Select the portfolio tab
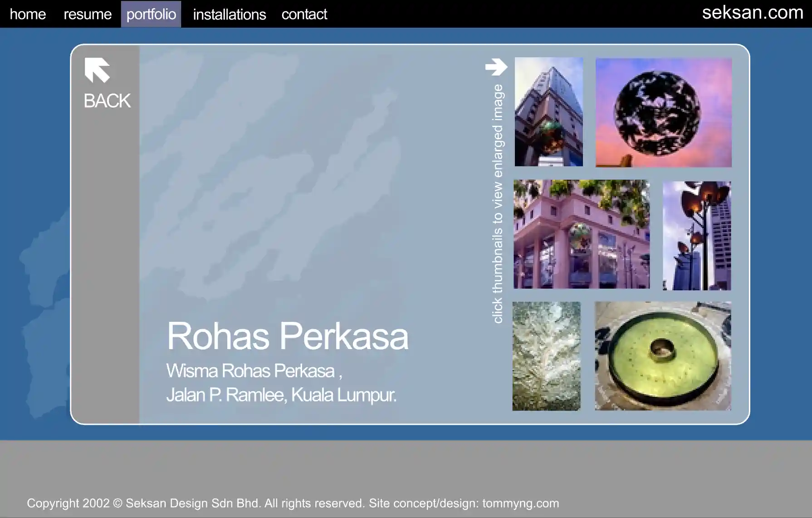Image resolution: width=812 pixels, height=518 pixels. click(x=151, y=14)
